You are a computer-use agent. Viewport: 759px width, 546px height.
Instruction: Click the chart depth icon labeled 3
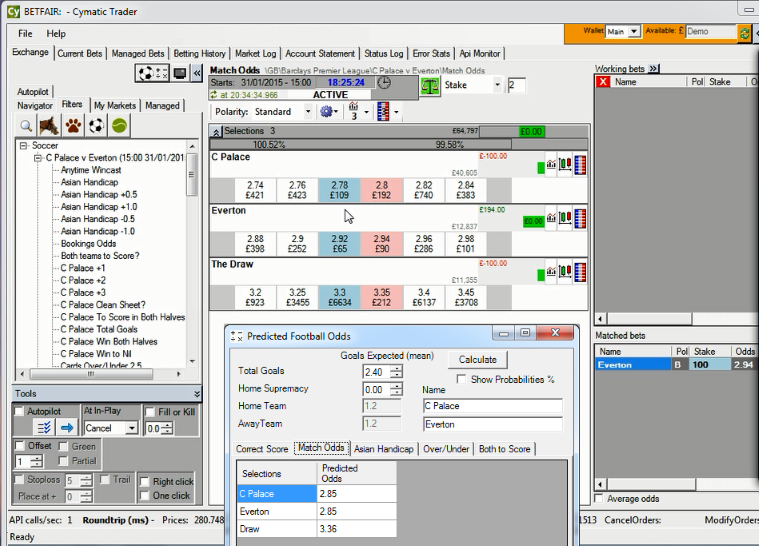[354, 111]
